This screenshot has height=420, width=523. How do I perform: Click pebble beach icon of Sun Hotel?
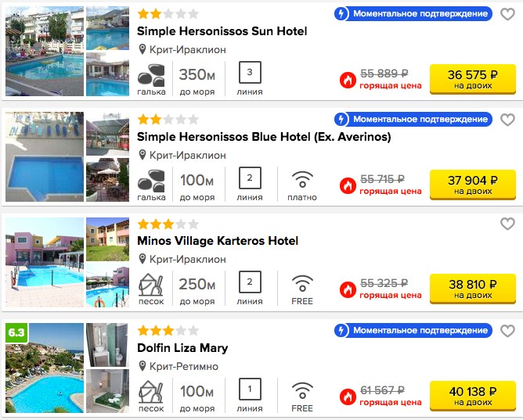point(151,75)
